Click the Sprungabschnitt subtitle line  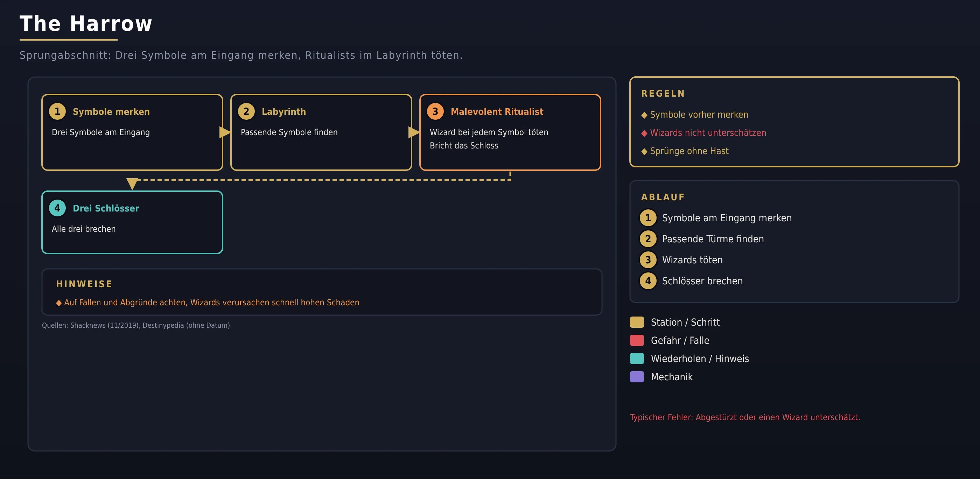pyautogui.click(x=241, y=56)
